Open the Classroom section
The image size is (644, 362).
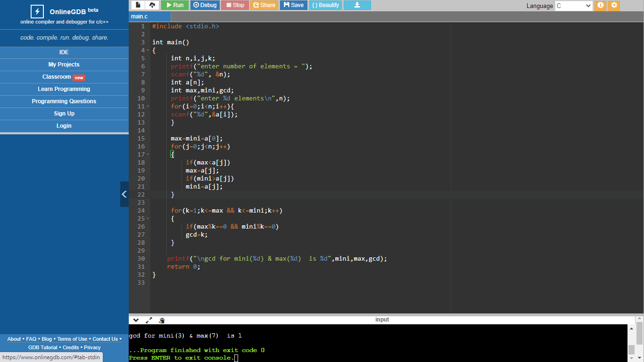(x=57, y=77)
